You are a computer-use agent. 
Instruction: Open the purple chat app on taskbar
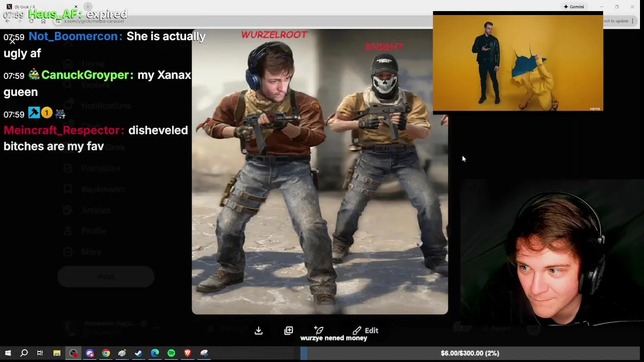pyautogui.click(x=90, y=353)
